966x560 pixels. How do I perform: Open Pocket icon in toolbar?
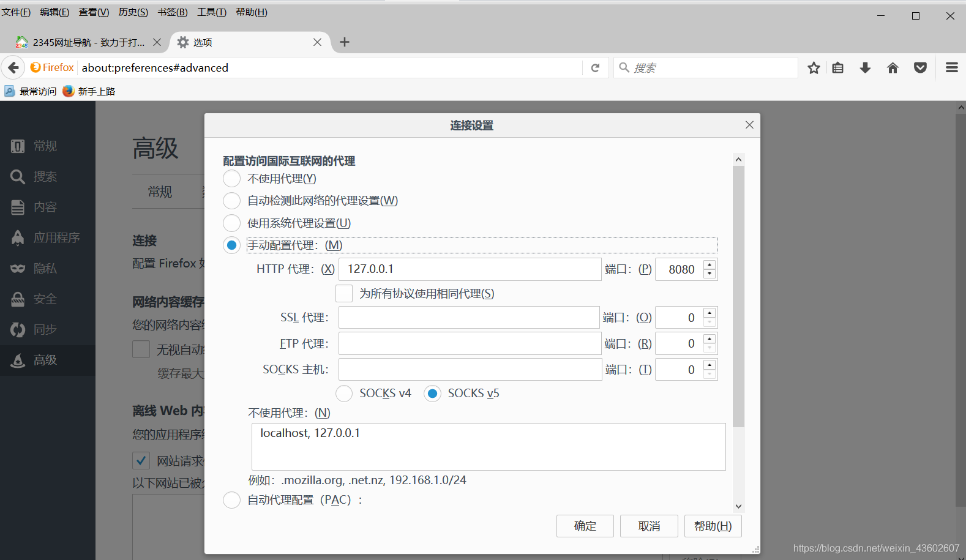920,68
